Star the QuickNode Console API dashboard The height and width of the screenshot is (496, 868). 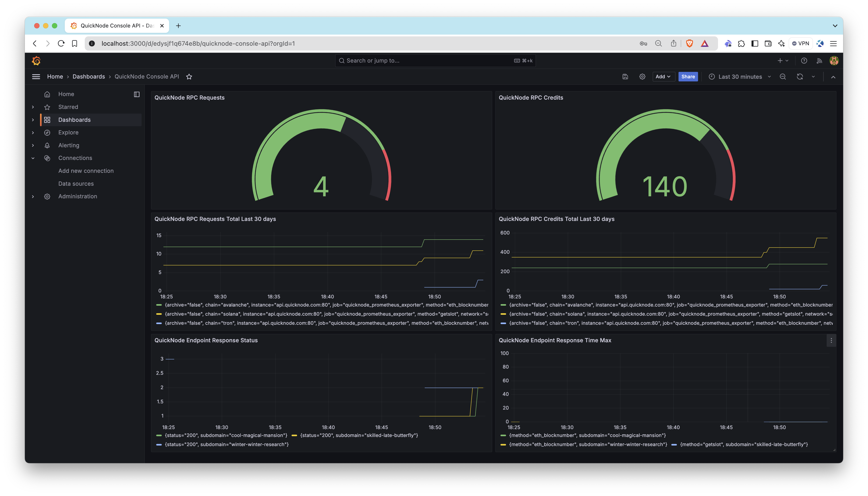point(189,76)
